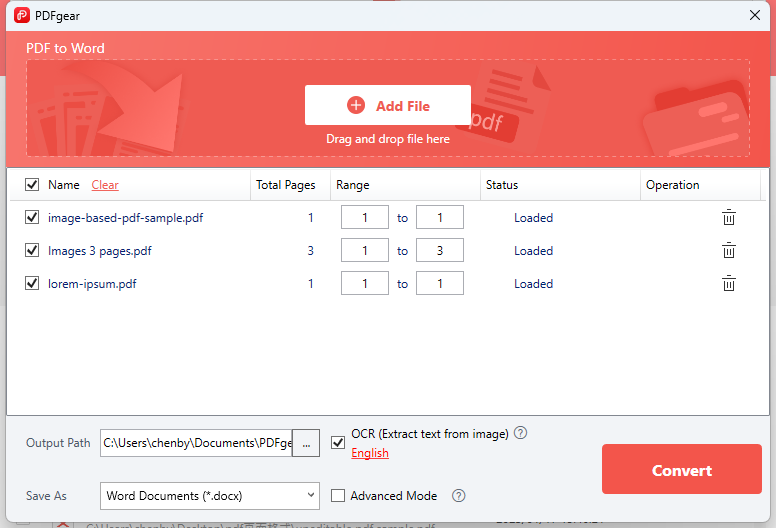Change the OCR language via the English link
776x528 pixels.
pos(370,453)
